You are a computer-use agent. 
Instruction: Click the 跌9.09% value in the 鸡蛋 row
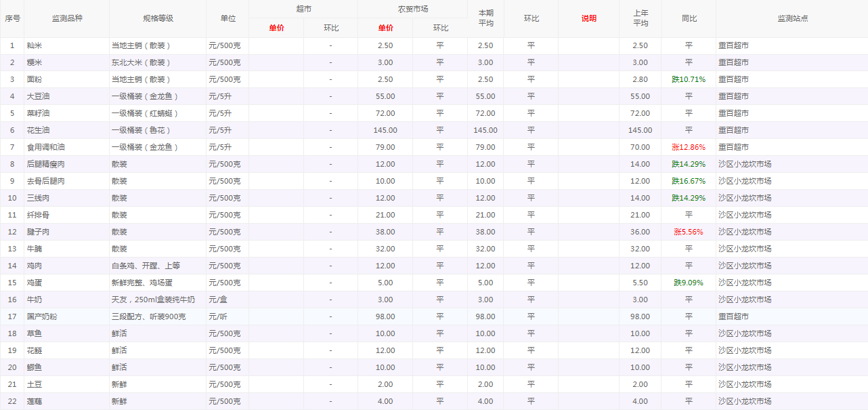tap(689, 283)
